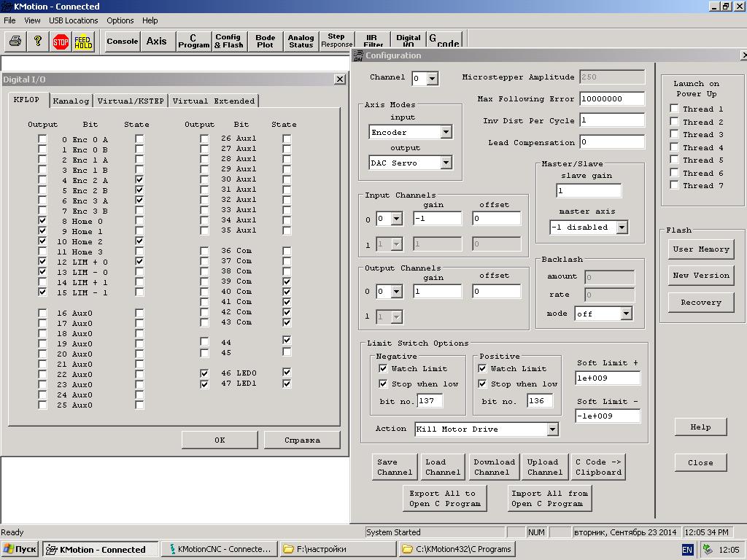Open the C Program toolbar button
Screen dimensions: 747x560
(193, 42)
